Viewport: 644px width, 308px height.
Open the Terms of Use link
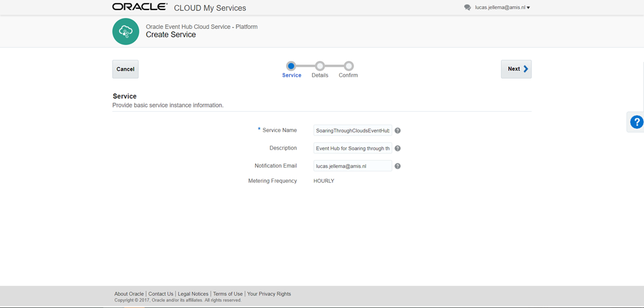228,294
